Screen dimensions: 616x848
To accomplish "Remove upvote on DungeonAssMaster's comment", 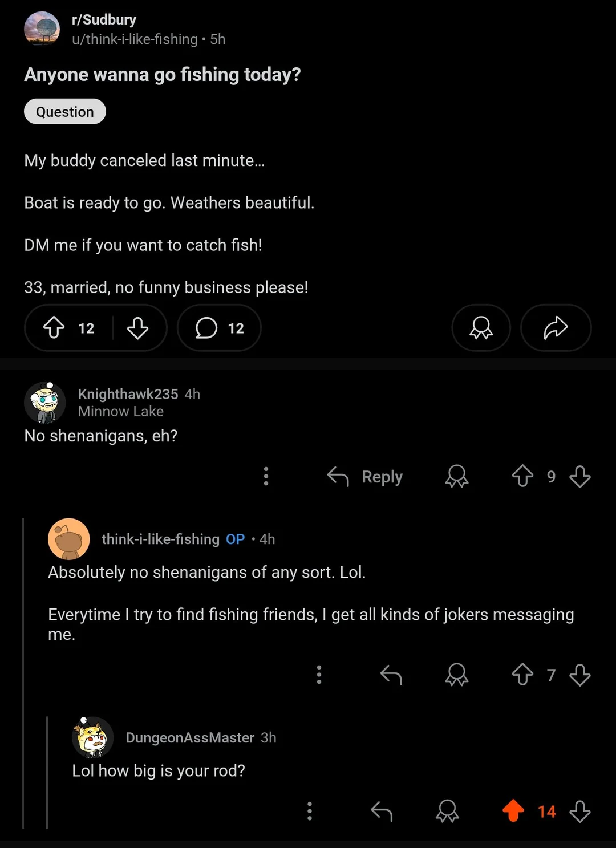I will tap(513, 811).
